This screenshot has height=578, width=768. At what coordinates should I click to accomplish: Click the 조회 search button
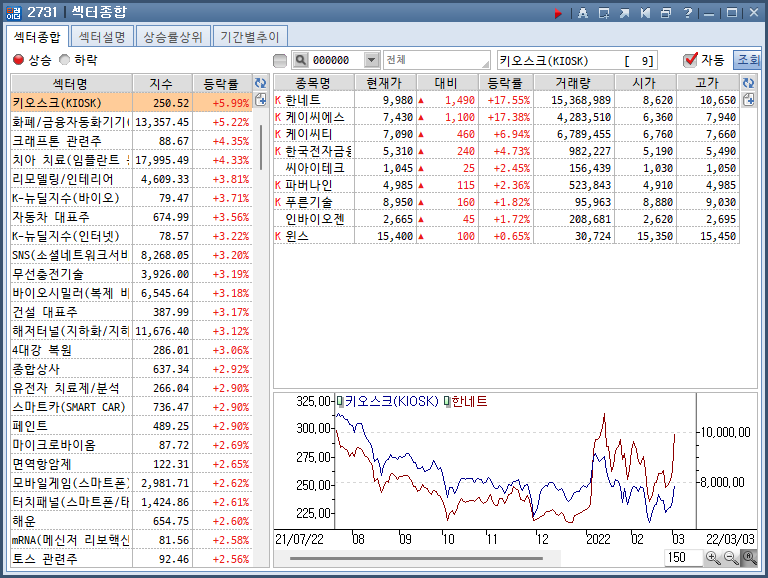point(747,60)
